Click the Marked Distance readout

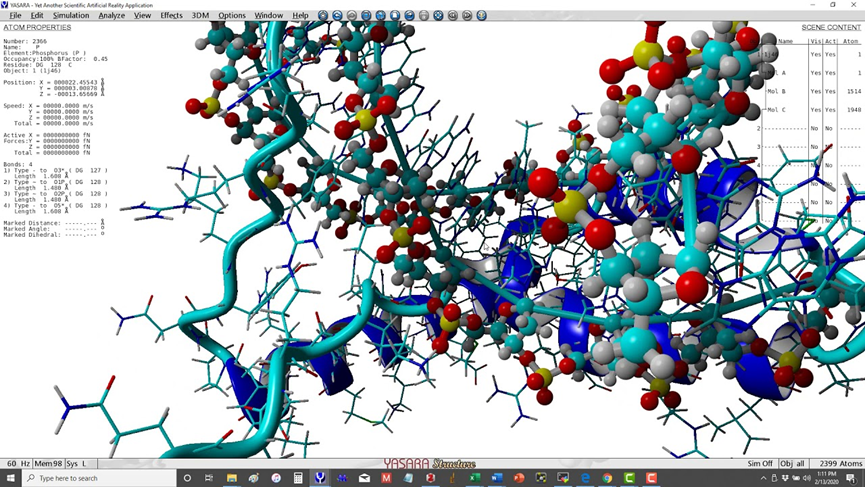[54, 223]
